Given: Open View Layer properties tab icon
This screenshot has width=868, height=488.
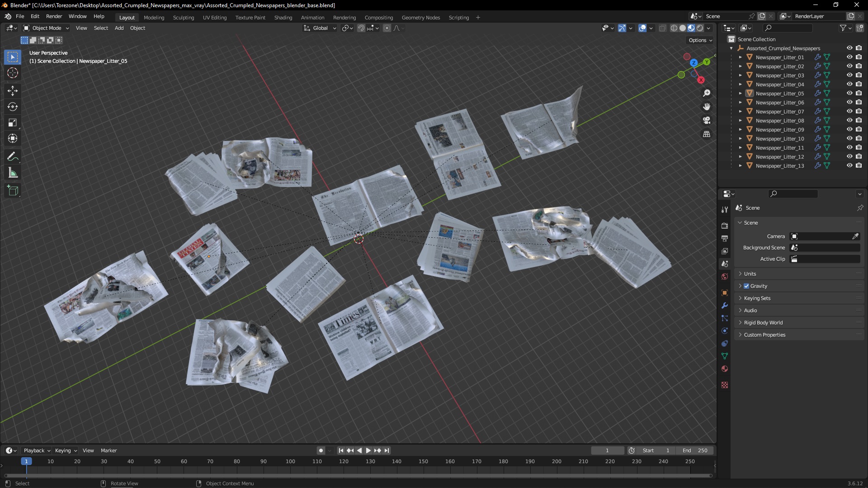Looking at the screenshot, I should tap(725, 251).
